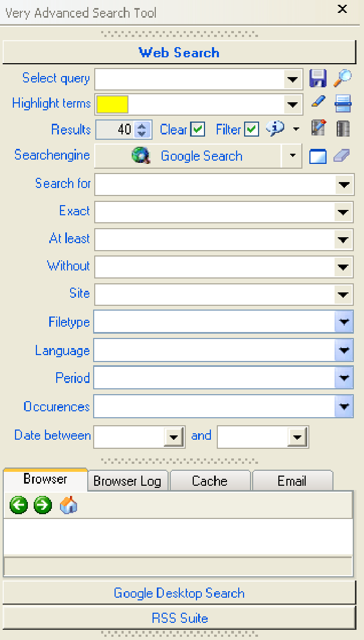Expand the Exact dropdown
The height and width of the screenshot is (640, 364).
point(343,212)
